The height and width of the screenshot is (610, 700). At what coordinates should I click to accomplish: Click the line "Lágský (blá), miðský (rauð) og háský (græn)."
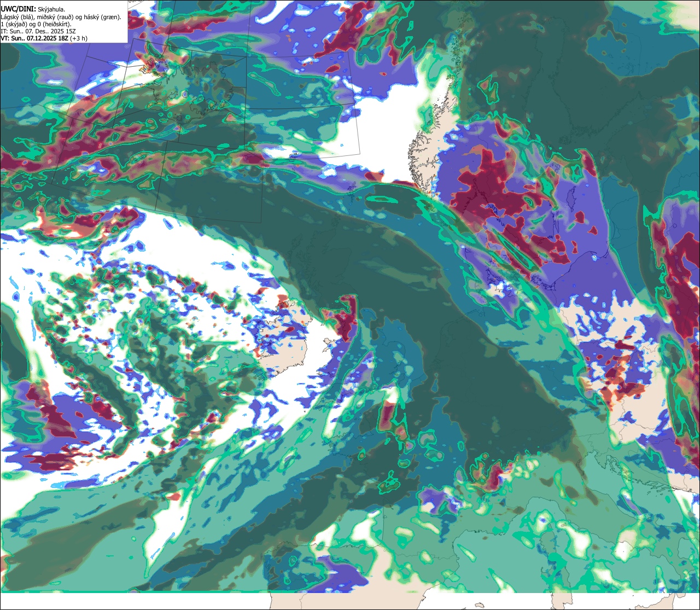pyautogui.click(x=61, y=17)
